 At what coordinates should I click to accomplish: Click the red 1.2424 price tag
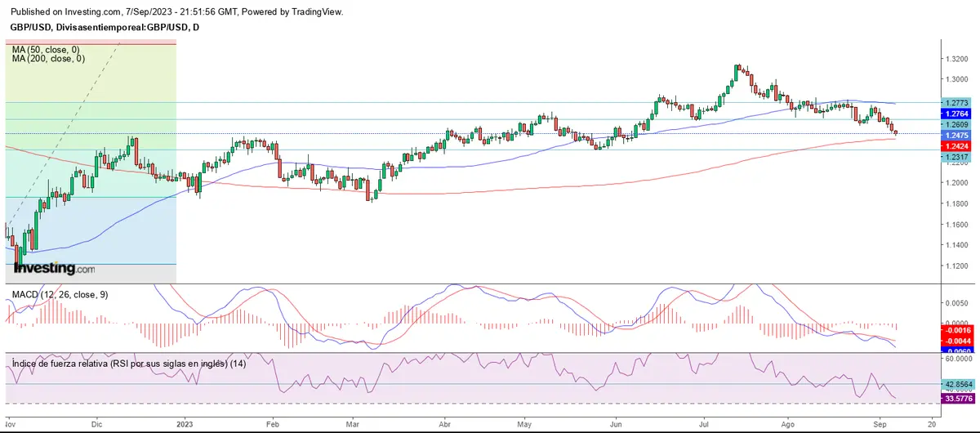click(956, 145)
